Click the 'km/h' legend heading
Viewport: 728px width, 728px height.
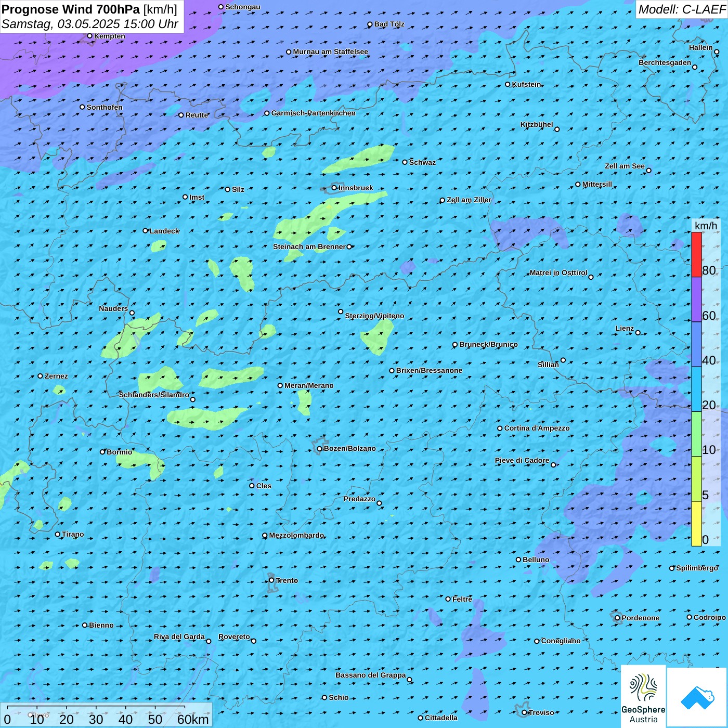click(x=706, y=226)
